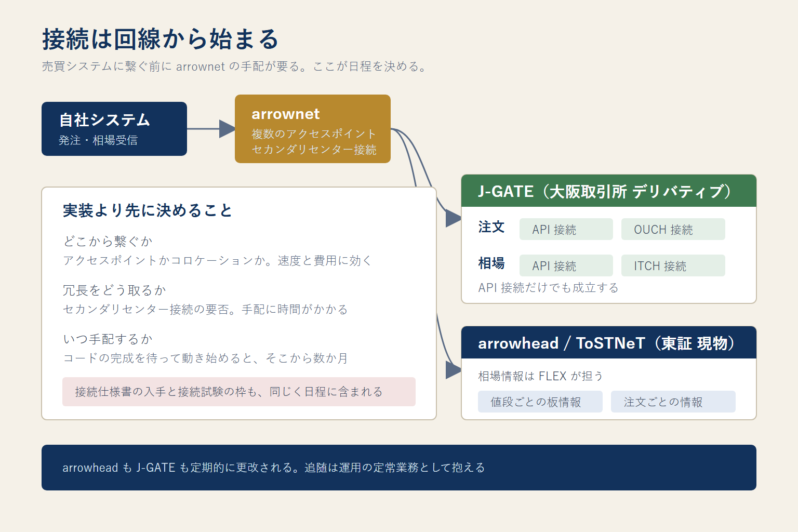Click the line コードの完成を待って動き始めると

click(x=205, y=358)
